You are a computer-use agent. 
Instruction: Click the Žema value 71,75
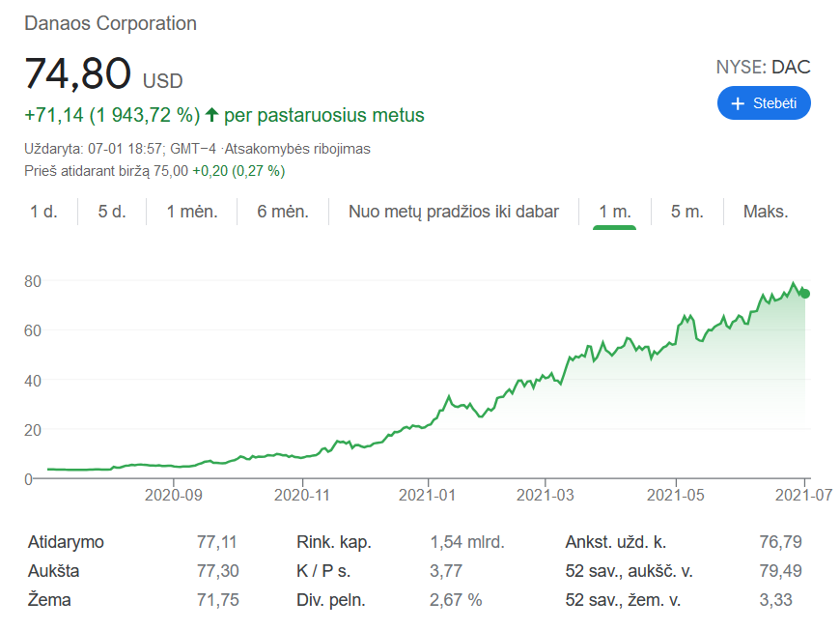click(217, 599)
